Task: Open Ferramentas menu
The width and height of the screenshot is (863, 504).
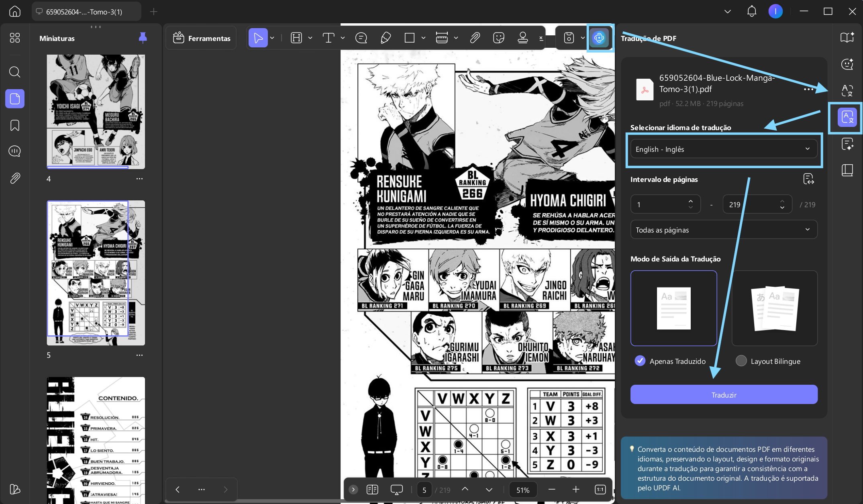Action: click(201, 38)
